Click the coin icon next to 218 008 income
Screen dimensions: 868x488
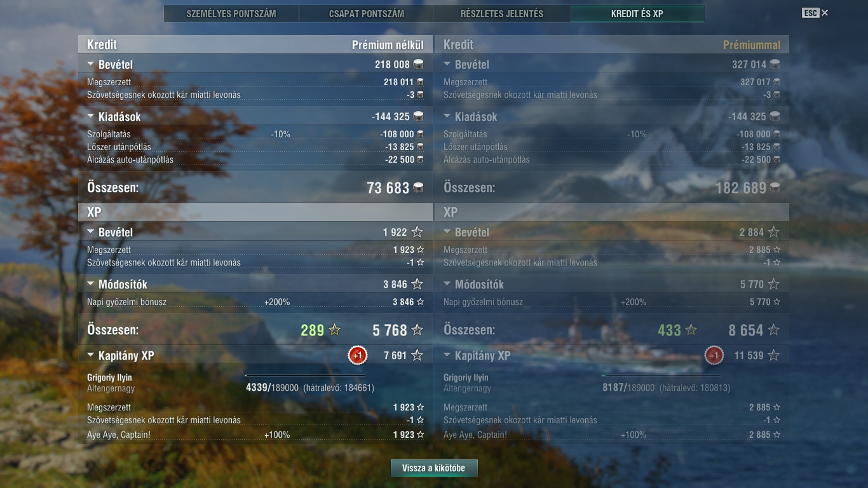(x=418, y=64)
